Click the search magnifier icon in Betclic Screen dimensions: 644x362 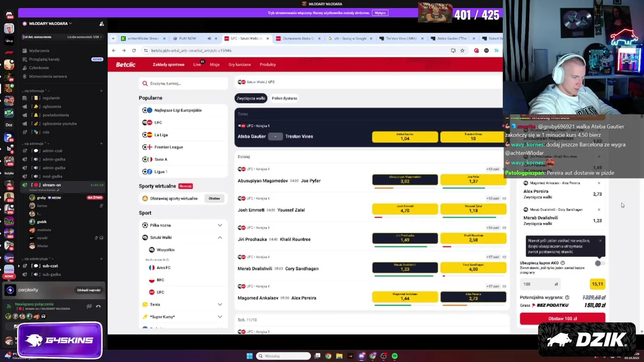pos(145,83)
